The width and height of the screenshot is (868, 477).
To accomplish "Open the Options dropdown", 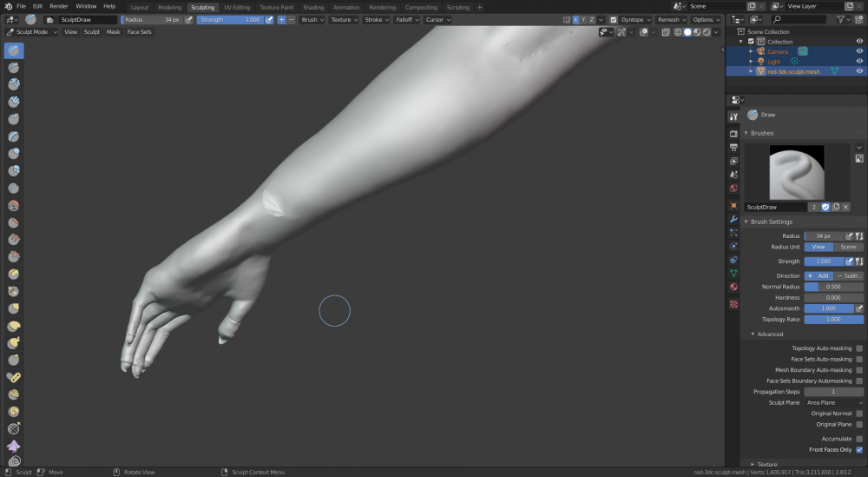I will [x=706, y=19].
